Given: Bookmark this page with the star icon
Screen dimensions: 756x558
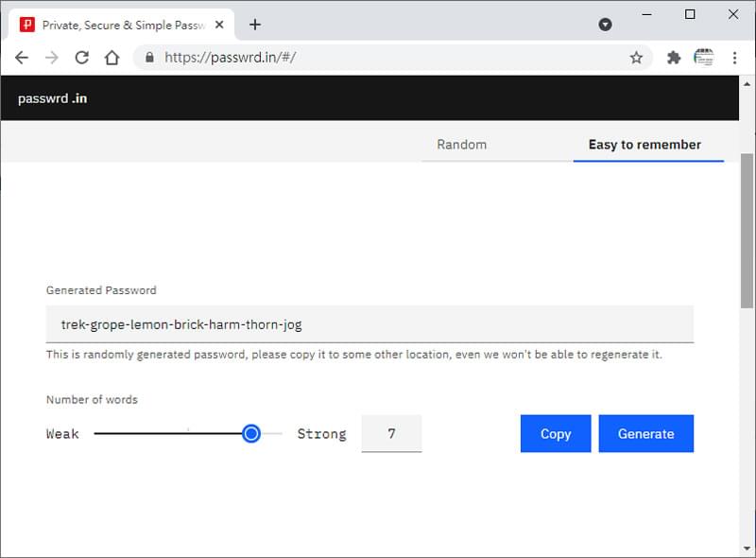Looking at the screenshot, I should coord(636,58).
